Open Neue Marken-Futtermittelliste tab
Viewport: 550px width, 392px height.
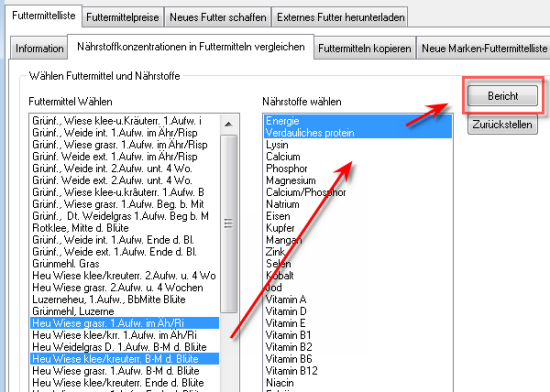point(484,48)
